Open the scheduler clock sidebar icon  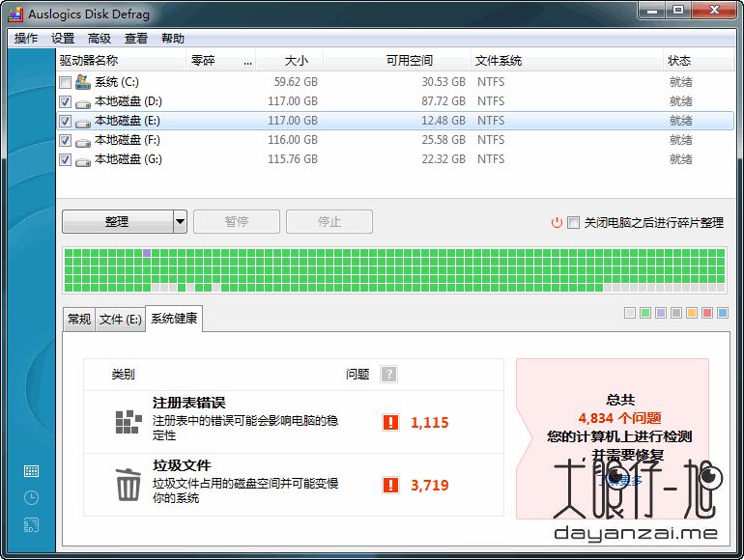pos(31,497)
